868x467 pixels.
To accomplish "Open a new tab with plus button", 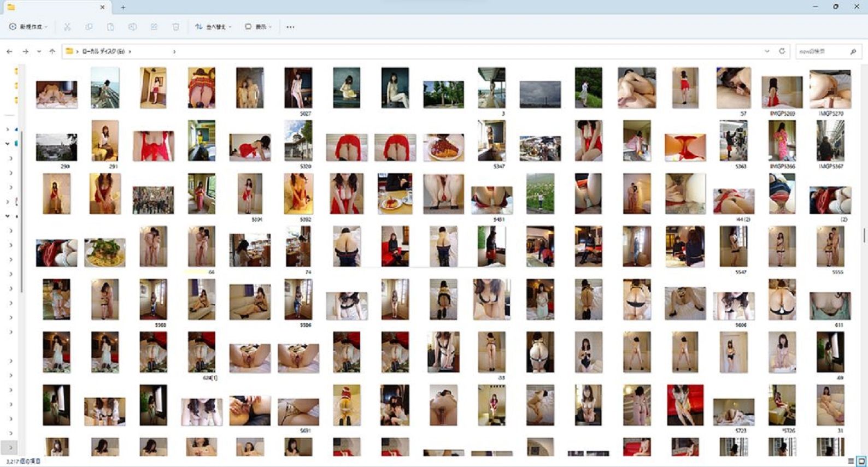I will tap(123, 7).
